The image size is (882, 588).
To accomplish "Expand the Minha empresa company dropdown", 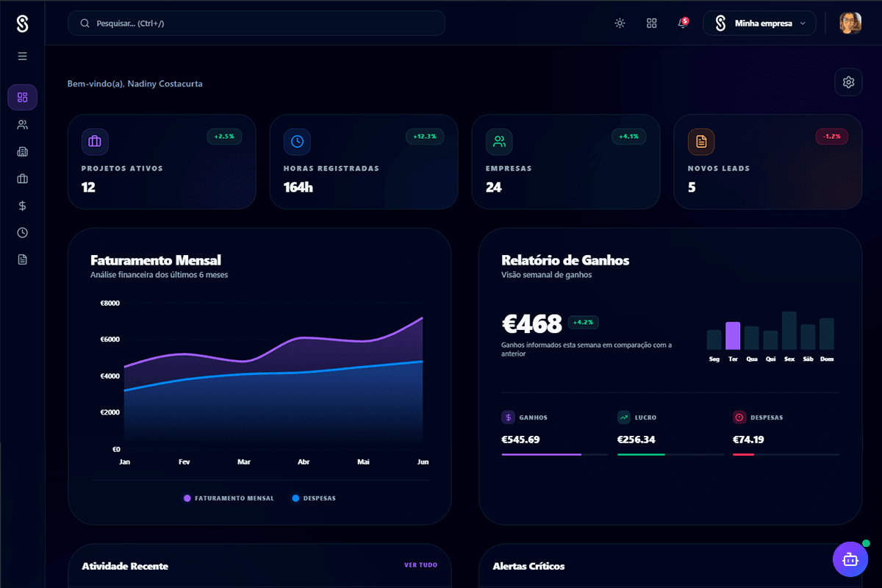I will click(x=759, y=24).
